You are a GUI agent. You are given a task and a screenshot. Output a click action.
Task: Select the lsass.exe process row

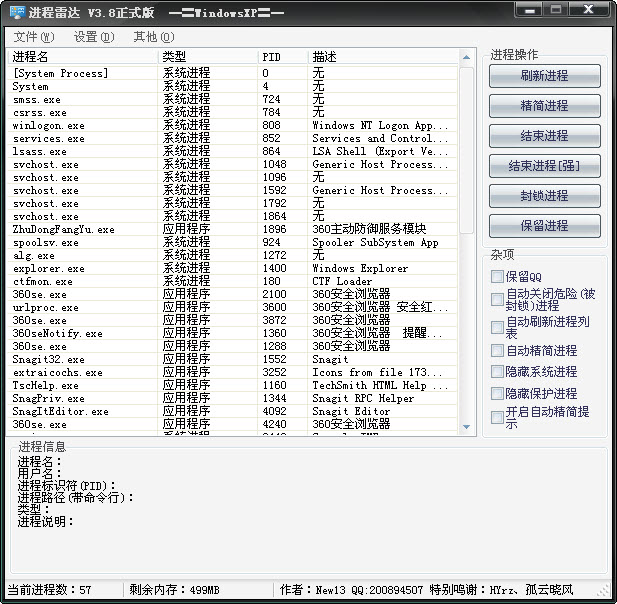coord(233,151)
